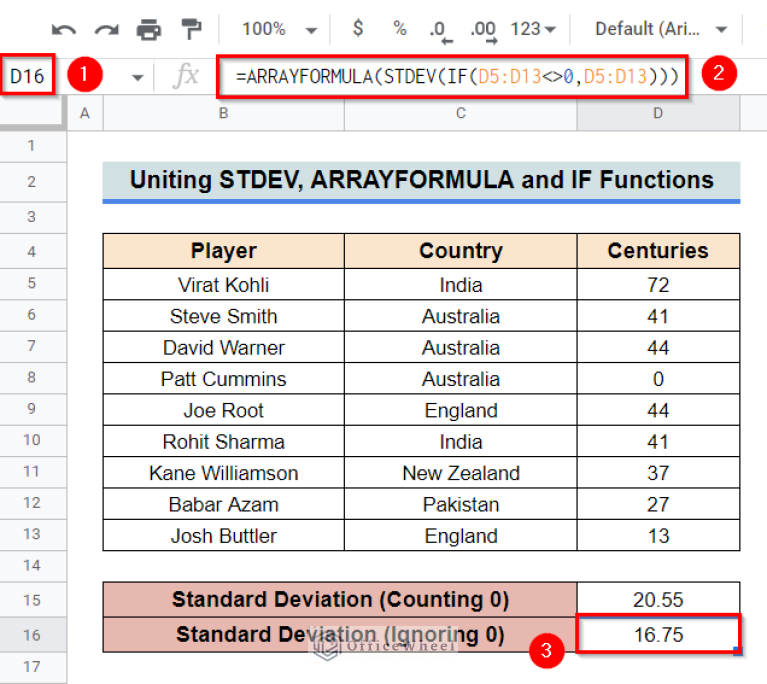Select column B header
The image size is (767, 684).
[223, 113]
